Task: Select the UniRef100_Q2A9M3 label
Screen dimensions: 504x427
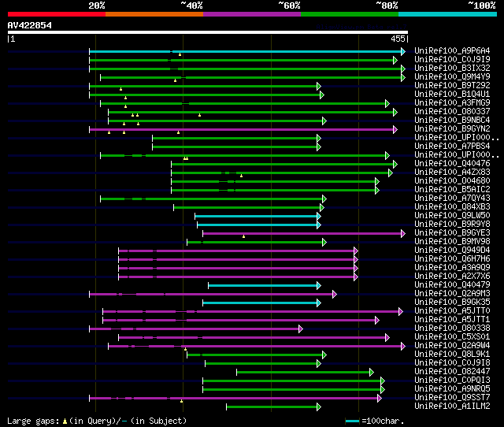Action: point(452,294)
